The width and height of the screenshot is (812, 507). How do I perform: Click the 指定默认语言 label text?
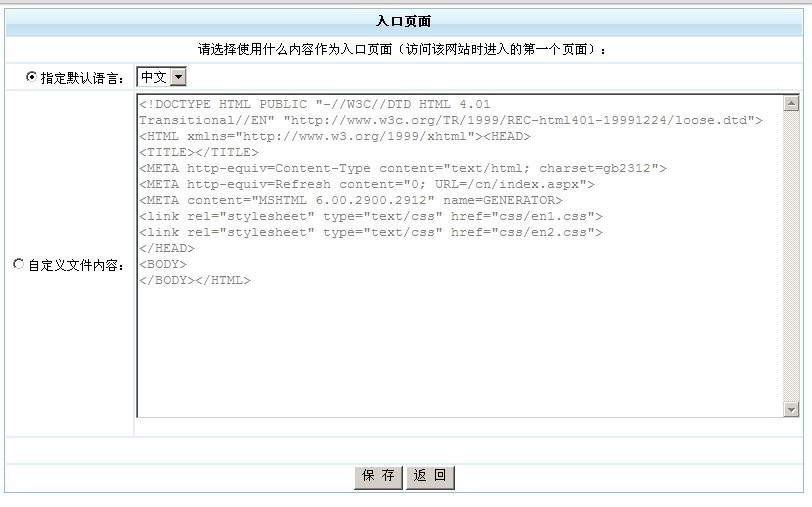tap(82, 78)
